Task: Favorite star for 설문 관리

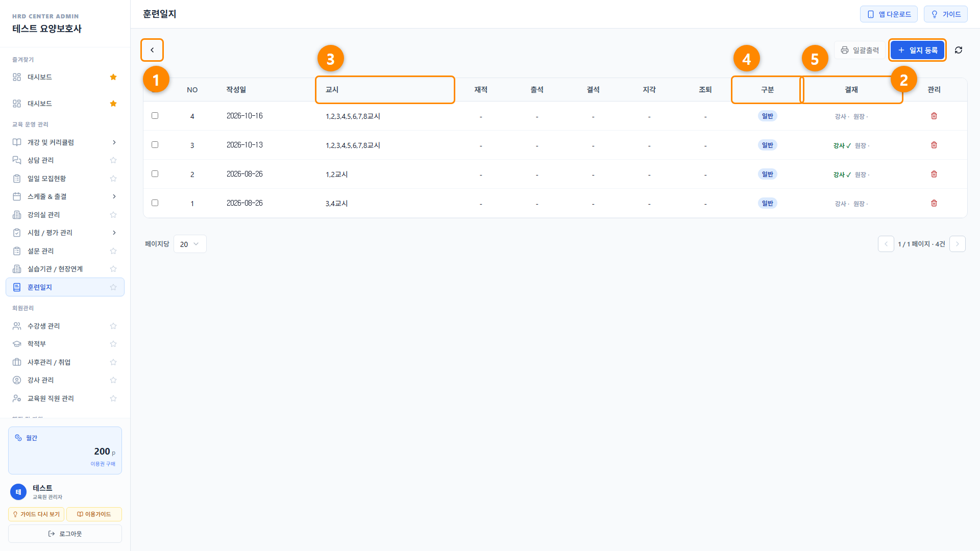Action: coord(113,251)
